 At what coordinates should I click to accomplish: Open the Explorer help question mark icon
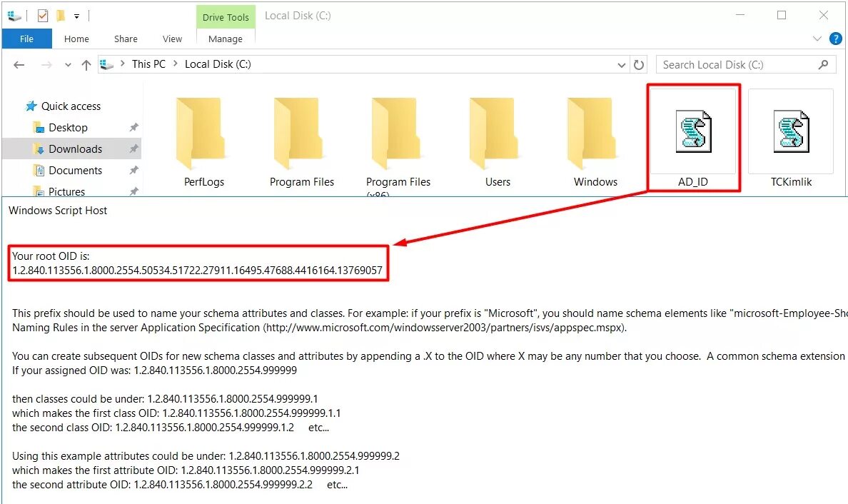836,39
